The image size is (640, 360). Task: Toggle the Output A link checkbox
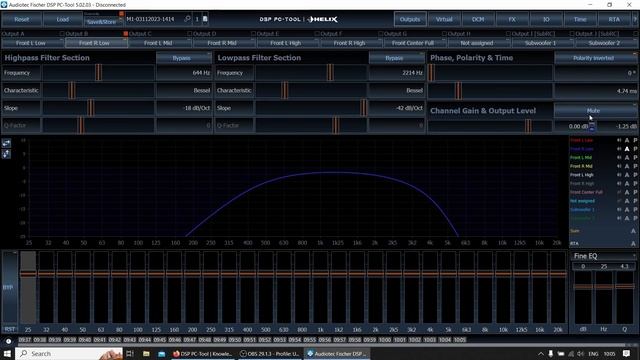(x=62, y=33)
